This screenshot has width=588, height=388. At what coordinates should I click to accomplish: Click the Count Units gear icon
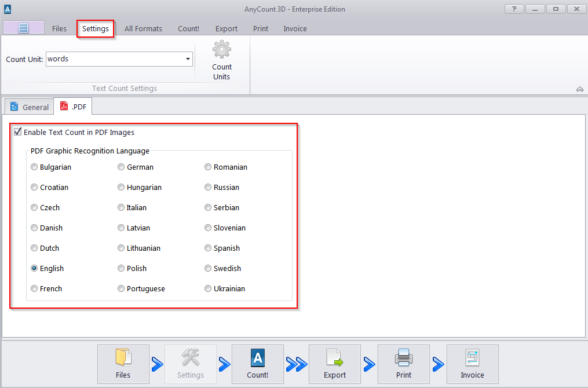click(222, 49)
